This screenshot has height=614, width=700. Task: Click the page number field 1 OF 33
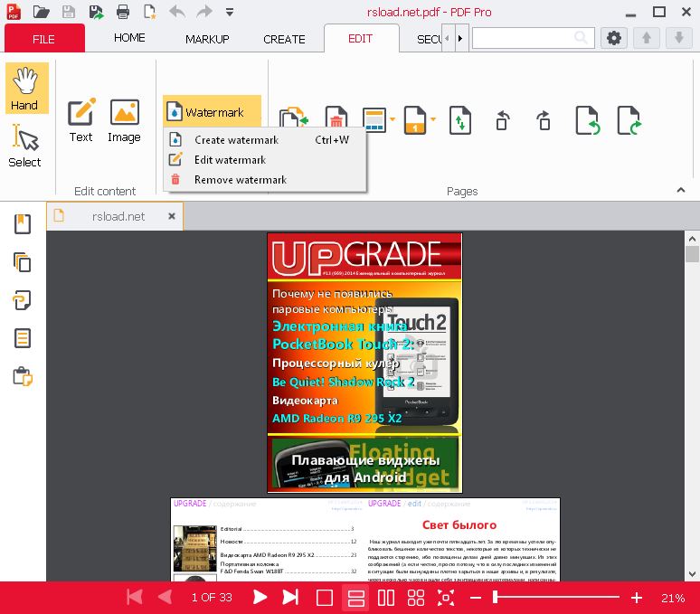click(212, 598)
